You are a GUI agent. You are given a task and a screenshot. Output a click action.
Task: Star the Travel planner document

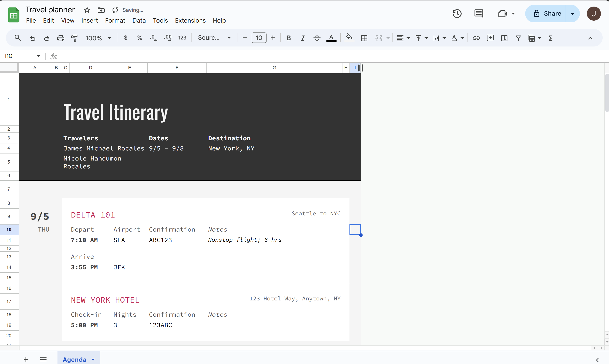pos(87,10)
